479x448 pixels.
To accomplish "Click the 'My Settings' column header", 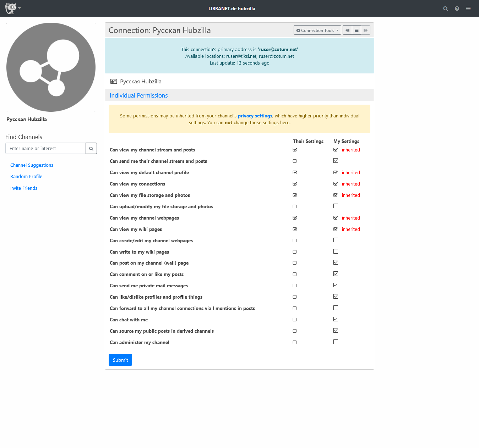I will pos(346,141).
